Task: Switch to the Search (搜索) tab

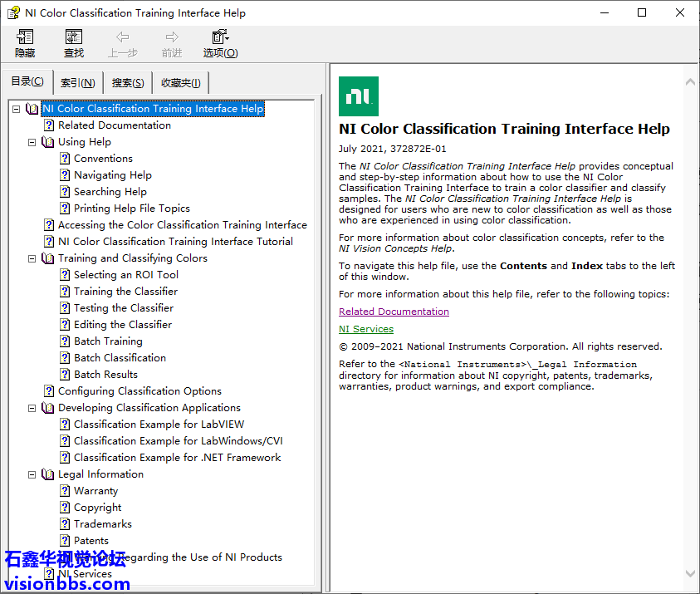Action: click(x=128, y=83)
